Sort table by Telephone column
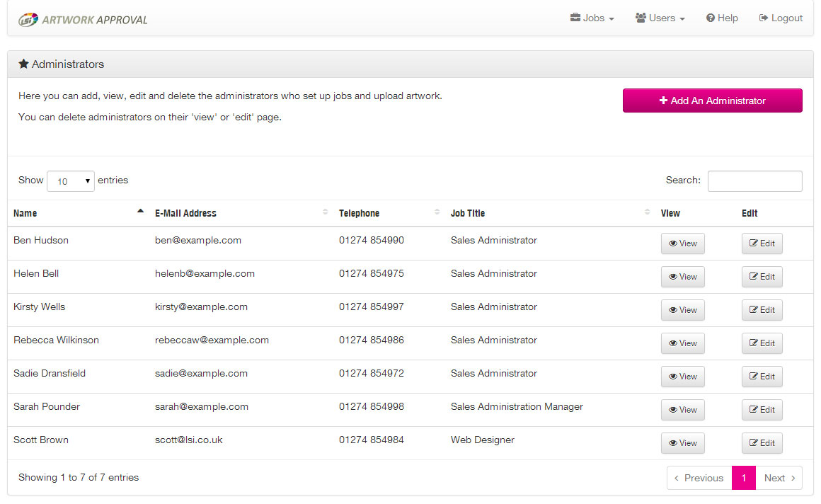The height and width of the screenshot is (504, 821). tap(389, 213)
